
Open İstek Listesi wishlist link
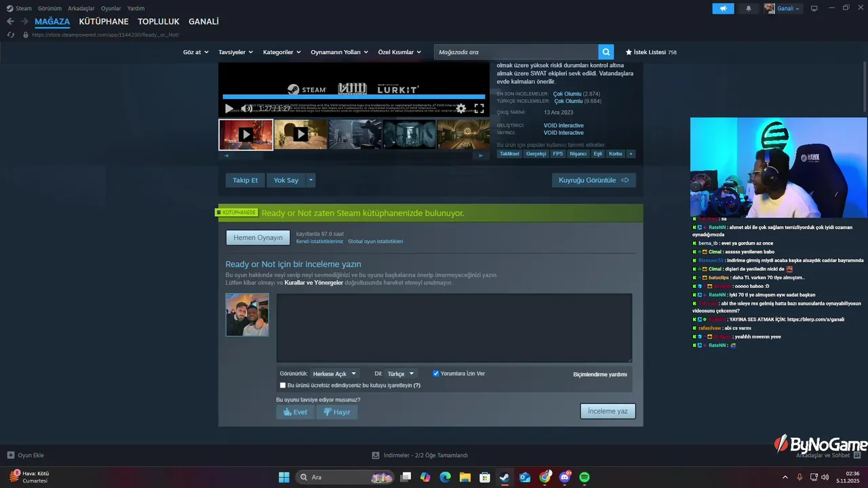pos(650,52)
